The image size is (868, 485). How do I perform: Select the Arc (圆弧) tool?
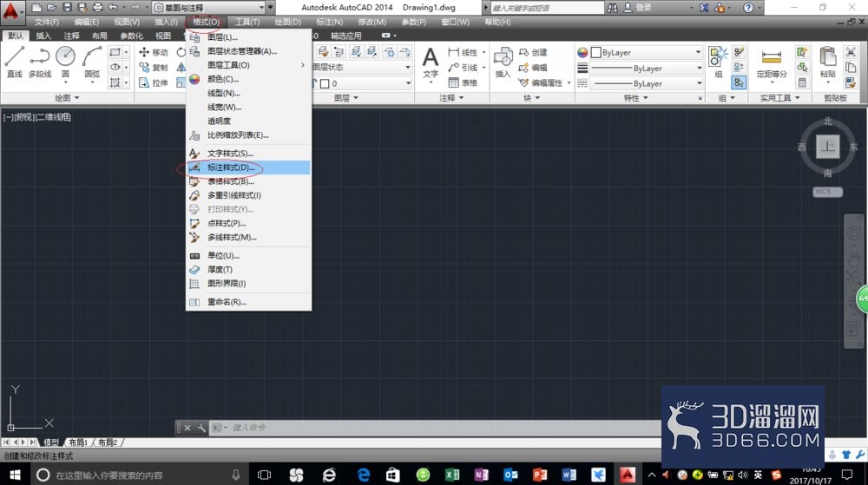pos(92,62)
